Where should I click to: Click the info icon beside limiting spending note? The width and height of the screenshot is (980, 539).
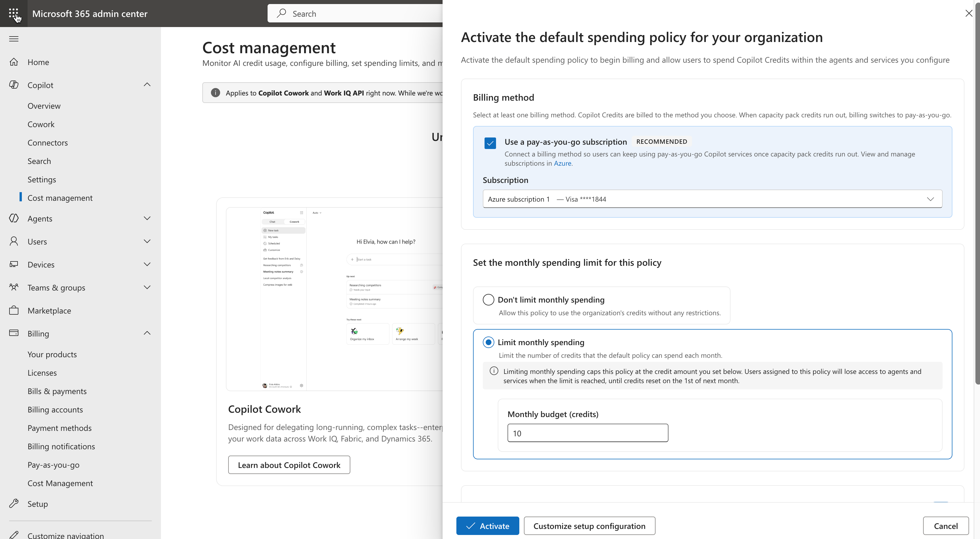tap(494, 371)
